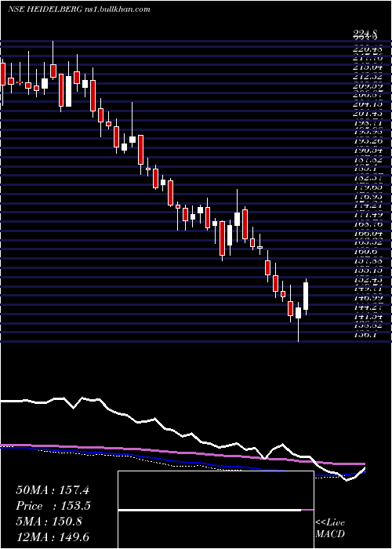The image size is (392, 549).
Task: Click the '<<Live MACD' label
Action: click(330, 529)
